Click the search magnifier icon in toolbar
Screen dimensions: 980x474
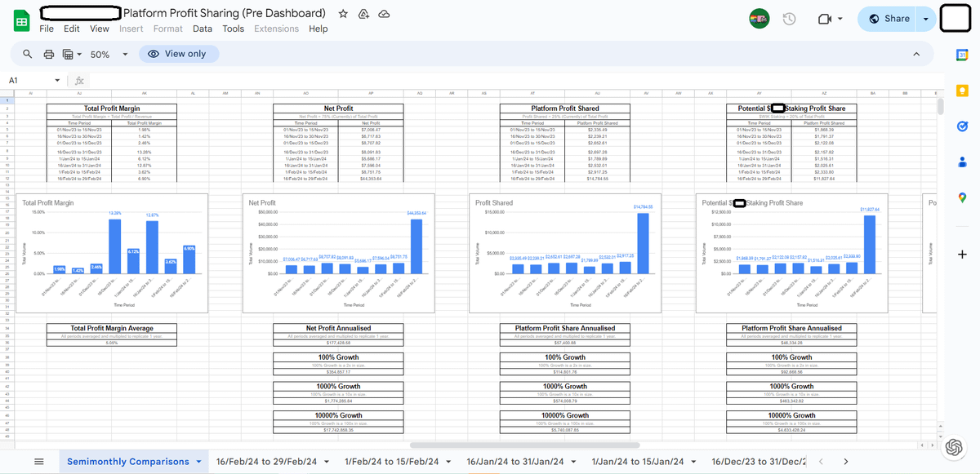28,54
